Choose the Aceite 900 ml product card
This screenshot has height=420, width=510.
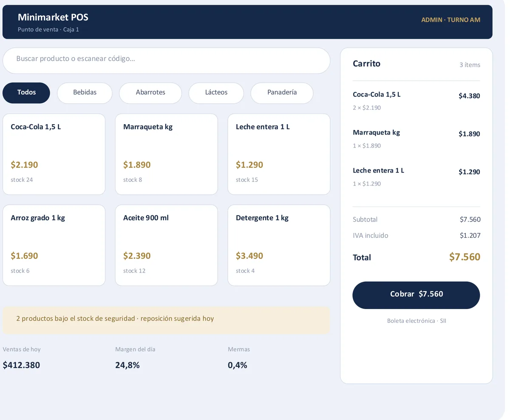point(167,245)
